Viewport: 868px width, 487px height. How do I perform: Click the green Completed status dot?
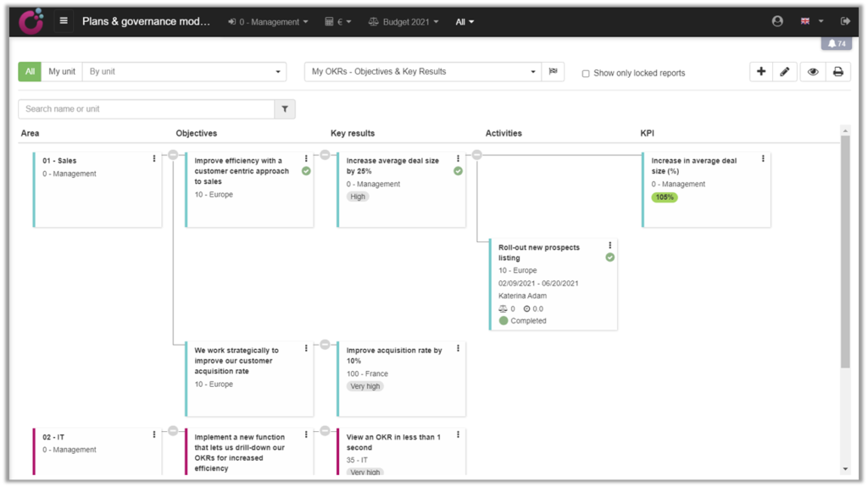504,320
